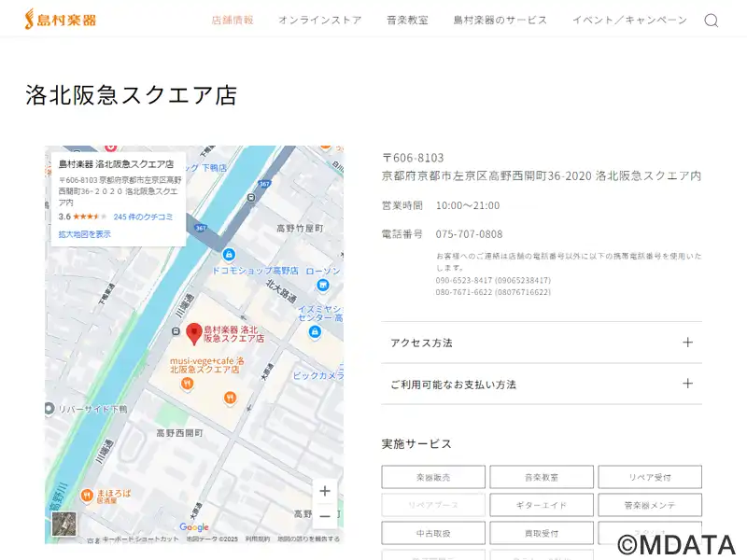Screen dimensions: 747x560
Task: Click the postal code 〒606-8103 text
Action: click(x=413, y=158)
